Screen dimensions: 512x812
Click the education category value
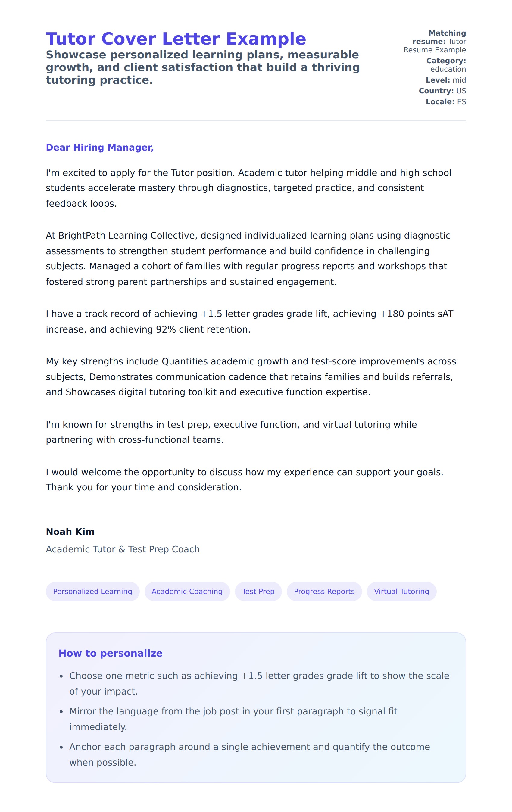[448, 69]
